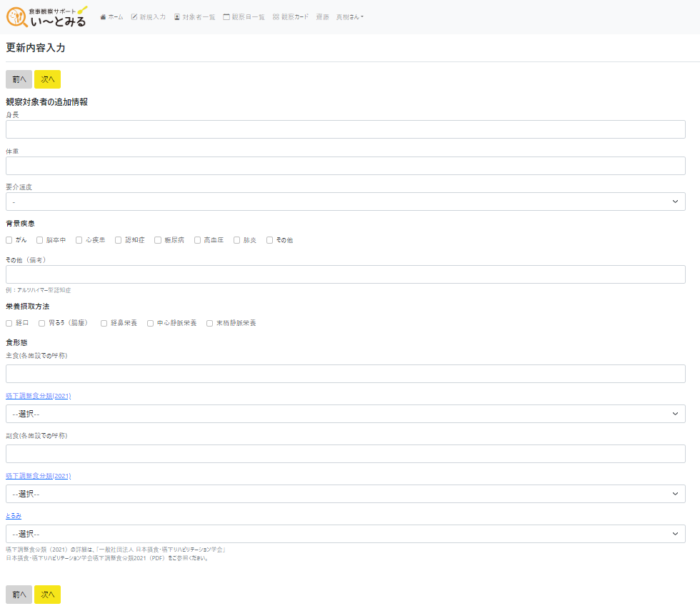The height and width of the screenshot is (611, 700).
Task: Open 嚥下調整食分類(2021) link under 主食
Action: pos(39,396)
